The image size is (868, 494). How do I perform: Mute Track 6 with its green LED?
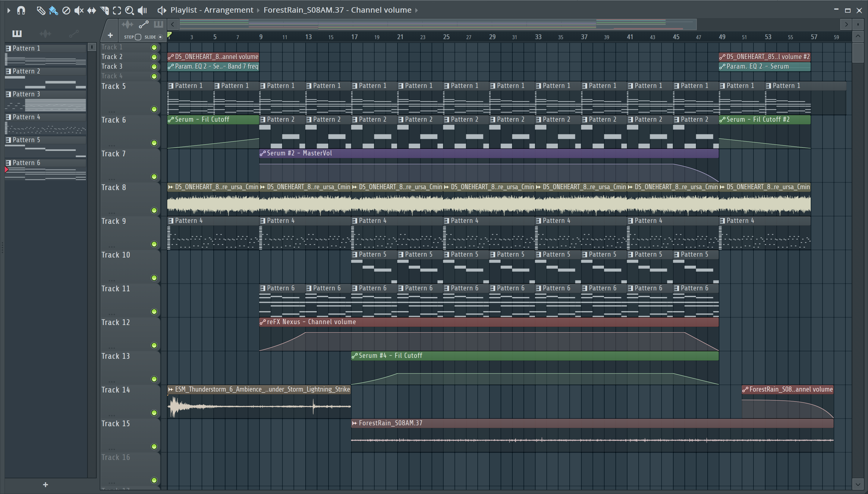(154, 143)
